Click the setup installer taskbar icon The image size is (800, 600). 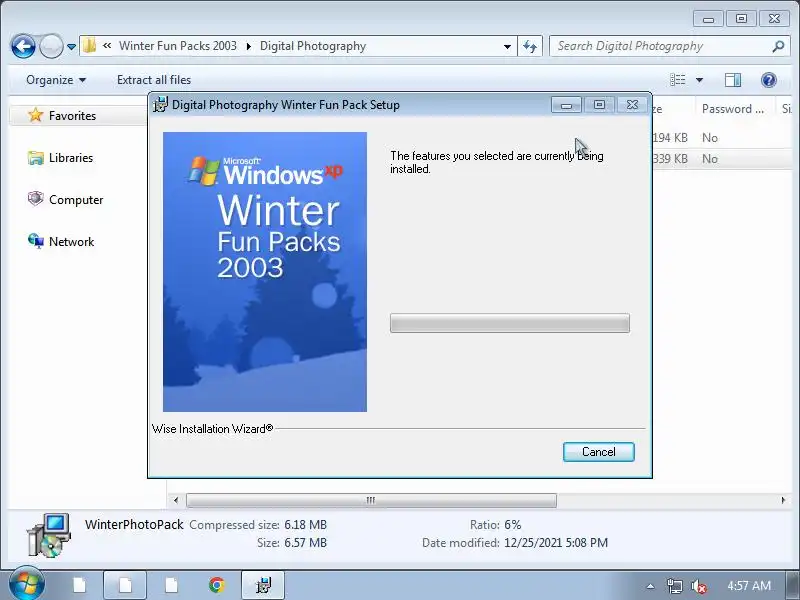pos(263,585)
